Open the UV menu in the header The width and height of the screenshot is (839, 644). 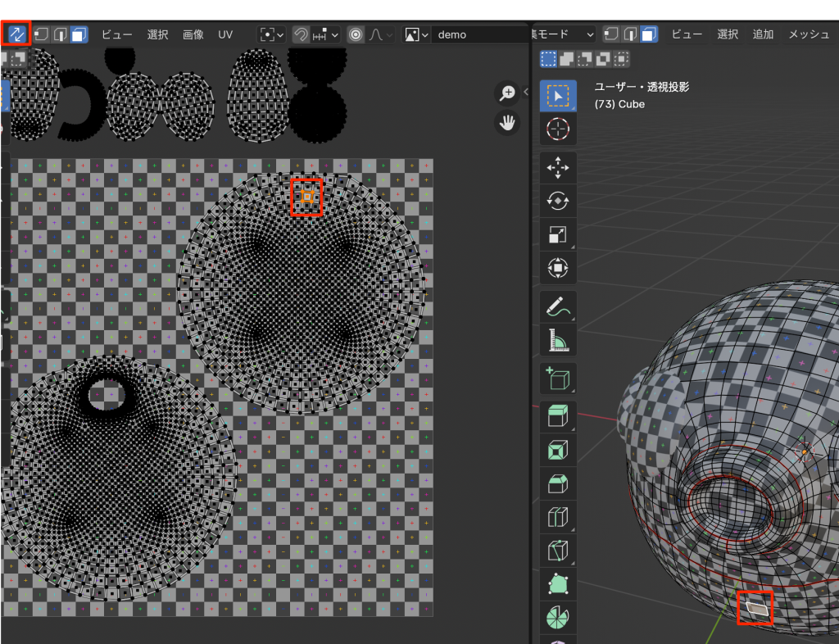tap(225, 34)
